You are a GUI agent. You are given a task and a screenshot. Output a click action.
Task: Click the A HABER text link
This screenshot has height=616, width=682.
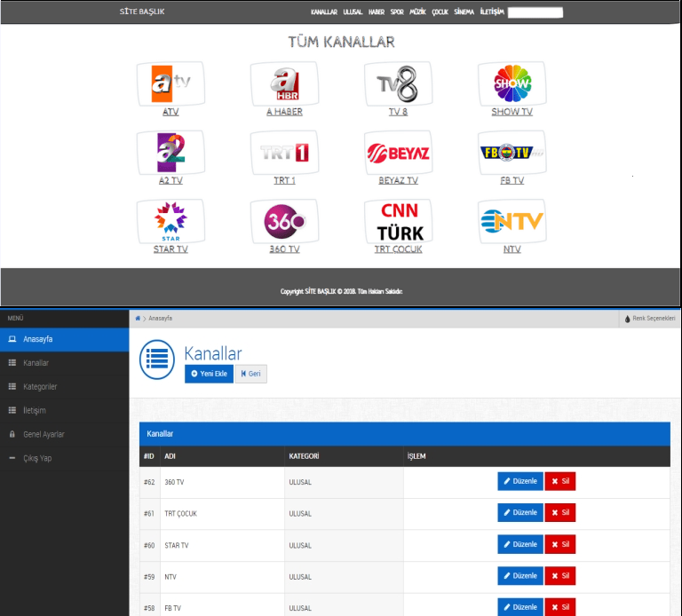point(284,112)
